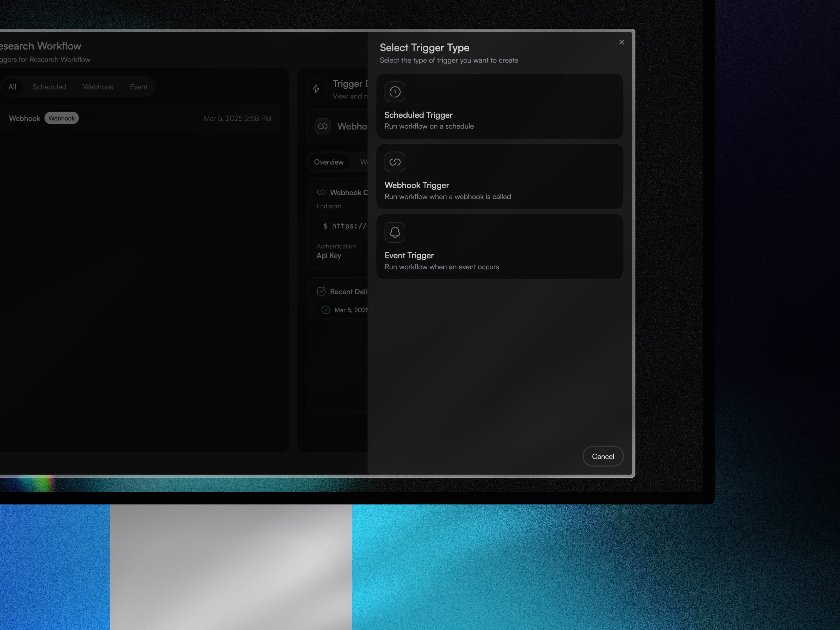
Task: Click 'Run workflow on a schedule' description
Action: (429, 126)
